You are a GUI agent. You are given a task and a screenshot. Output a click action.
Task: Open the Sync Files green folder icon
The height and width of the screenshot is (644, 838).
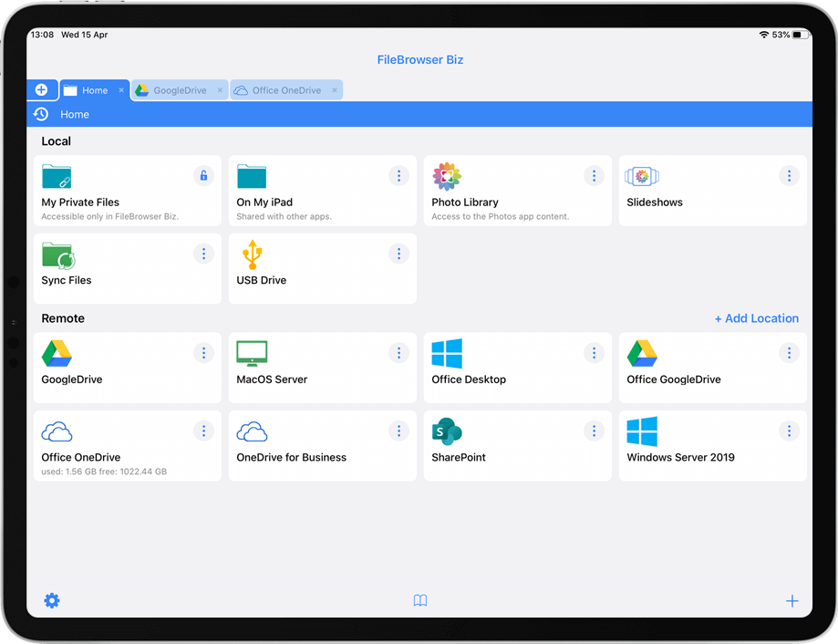point(58,255)
